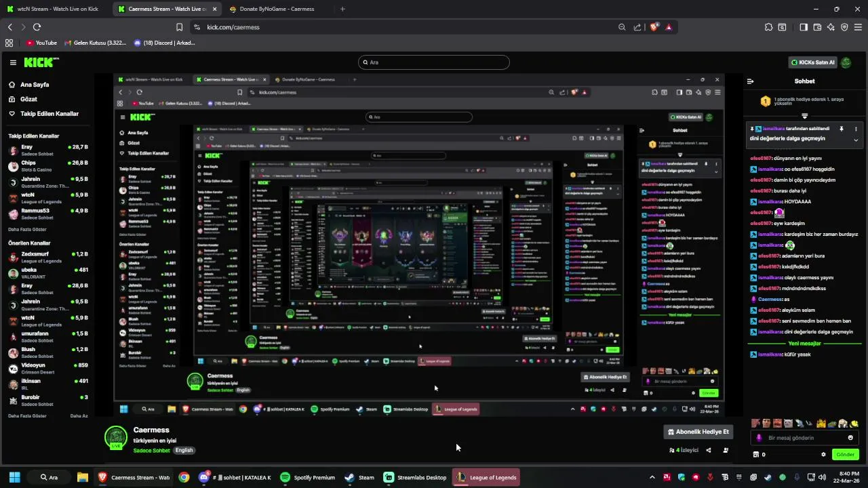The image size is (868, 488).
Task: Open followed channel Eray with 28,7 B viewers
Action: [x=47, y=150]
